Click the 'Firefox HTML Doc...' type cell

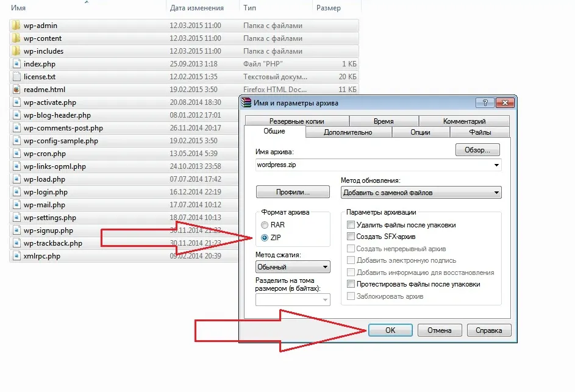pos(275,90)
